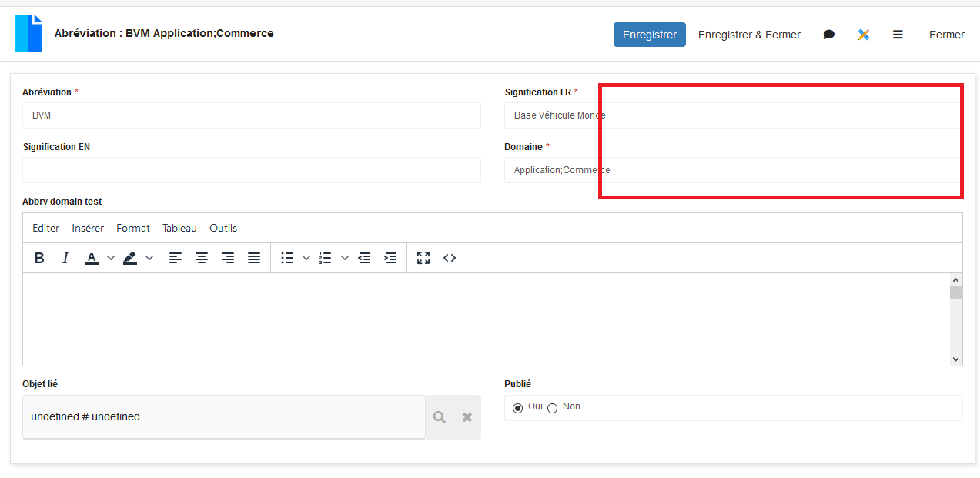980x478 pixels.
Task: Apply italic formatting in editor
Action: [65, 258]
